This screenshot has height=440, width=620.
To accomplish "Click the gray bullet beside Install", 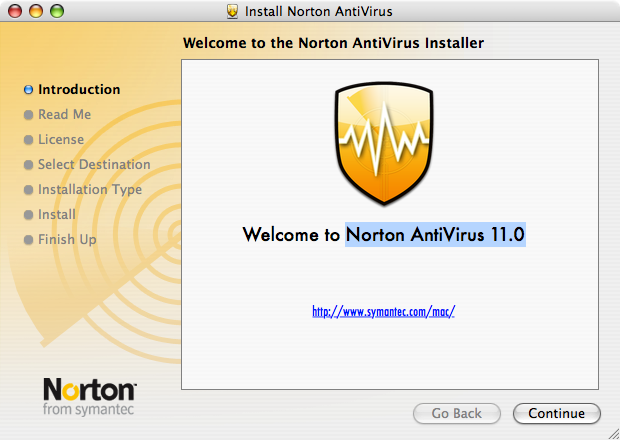I will [x=28, y=215].
